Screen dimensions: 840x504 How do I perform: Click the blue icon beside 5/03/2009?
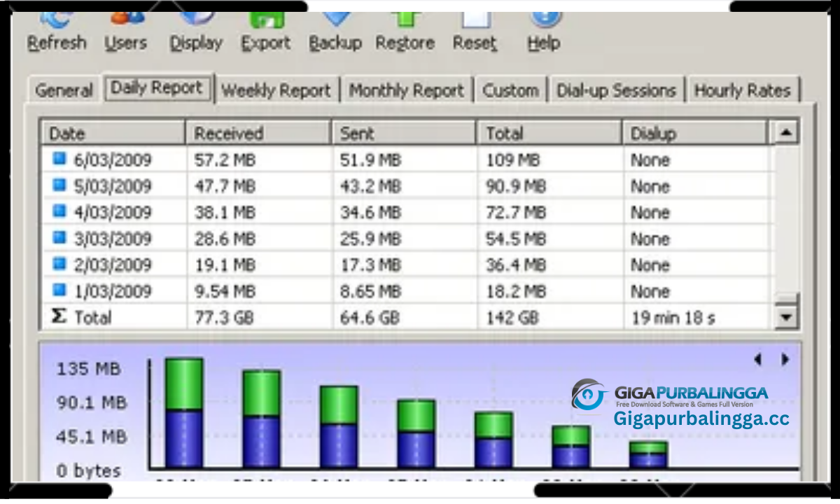coord(59,185)
